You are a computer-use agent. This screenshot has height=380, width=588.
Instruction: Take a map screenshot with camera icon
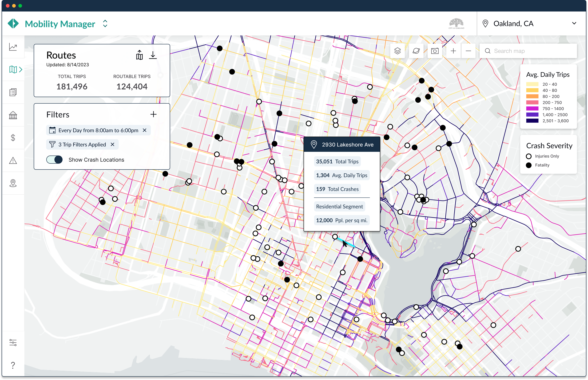point(435,51)
